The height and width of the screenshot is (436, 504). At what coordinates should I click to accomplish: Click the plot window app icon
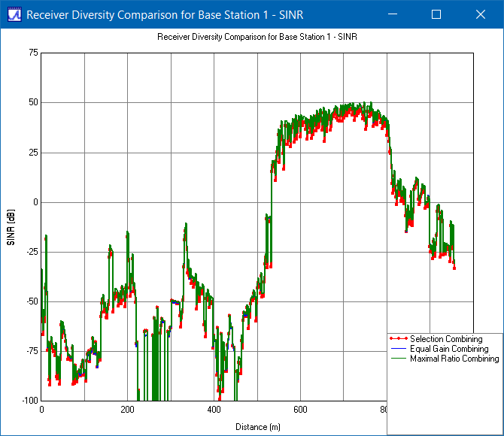(x=14, y=14)
